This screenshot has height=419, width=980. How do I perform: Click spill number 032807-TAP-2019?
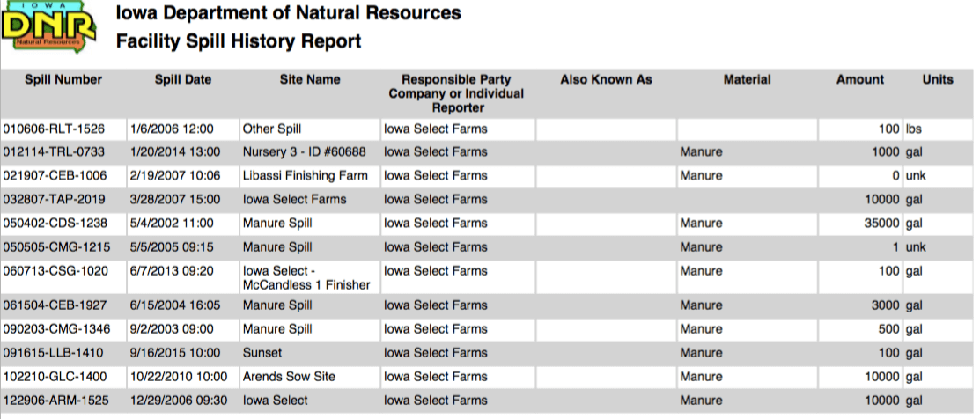(x=54, y=200)
